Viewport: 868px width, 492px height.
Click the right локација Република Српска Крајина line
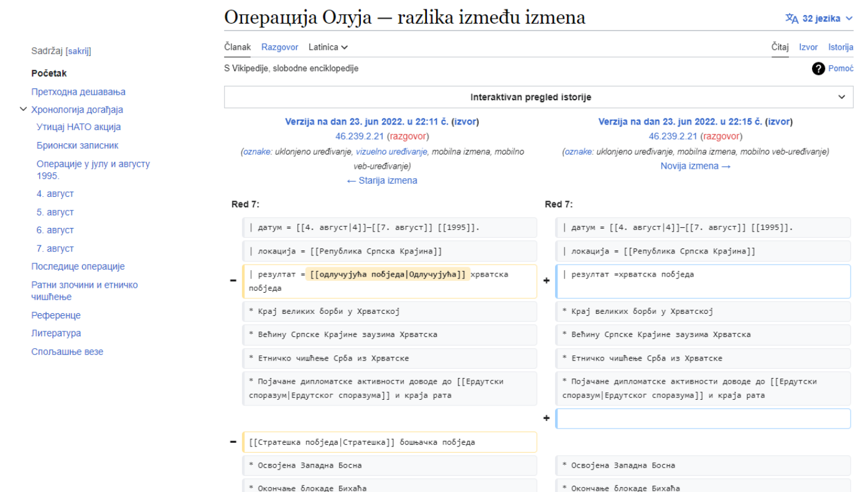[x=703, y=251]
